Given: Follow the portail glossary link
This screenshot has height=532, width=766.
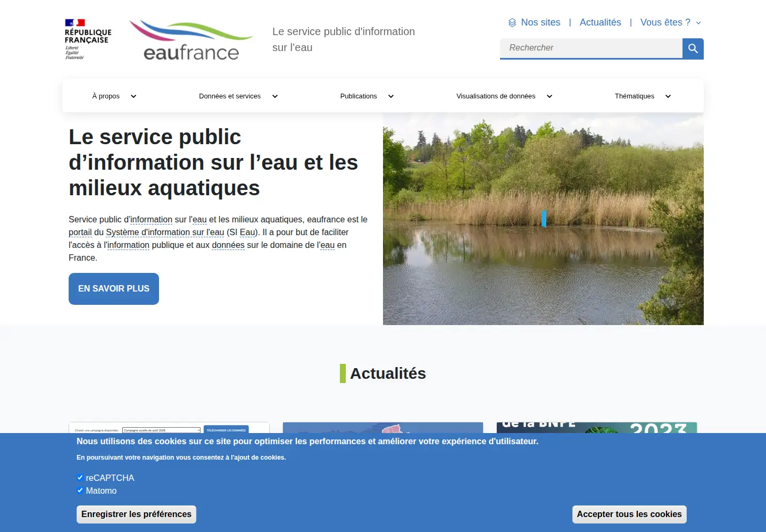Looking at the screenshot, I should (x=80, y=232).
